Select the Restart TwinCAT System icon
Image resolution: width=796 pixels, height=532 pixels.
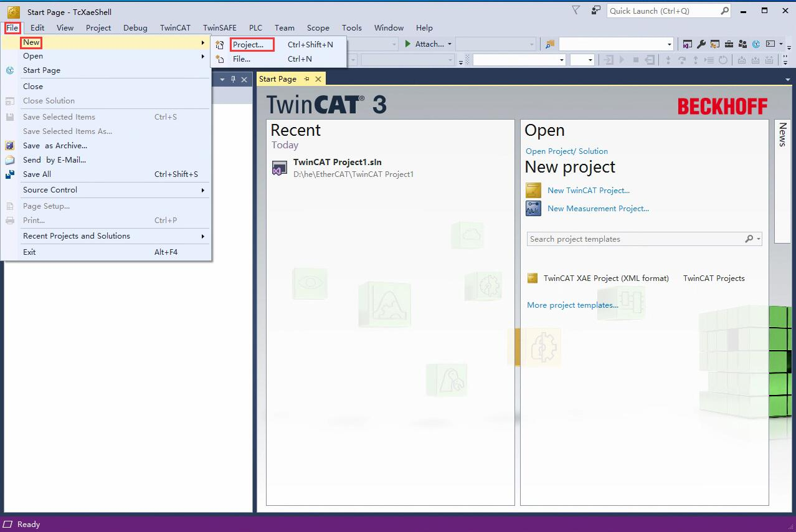tap(756, 44)
